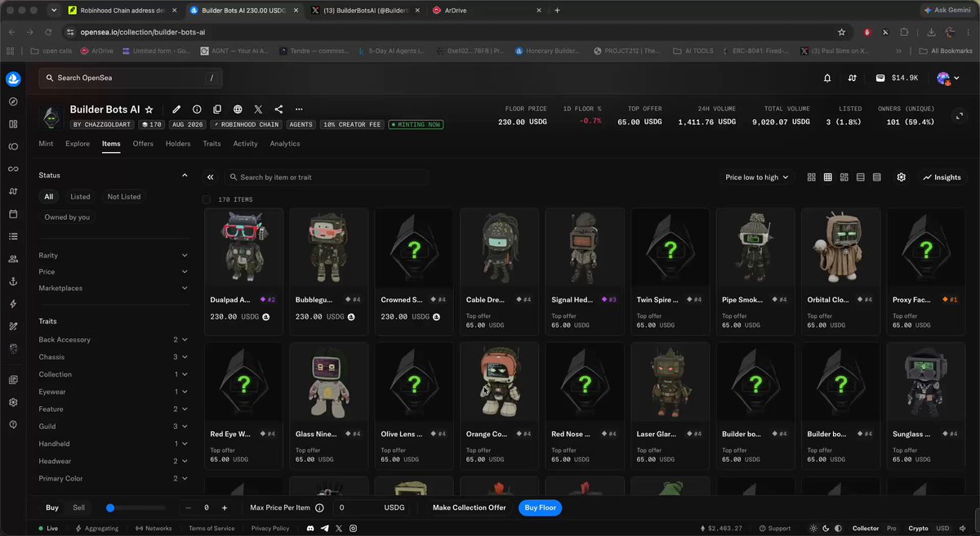Open collection info circle icon
This screenshot has width=980, height=536.
pos(197,109)
